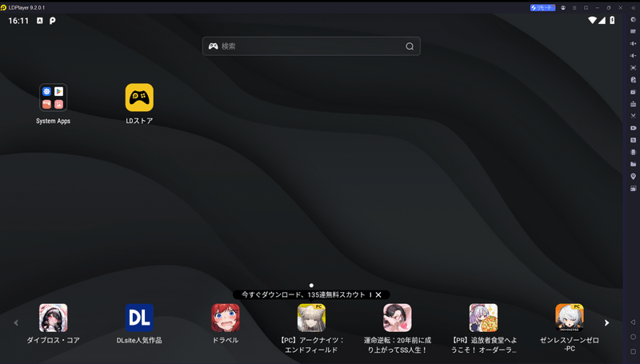Tap the Android home circle button

coord(633,337)
